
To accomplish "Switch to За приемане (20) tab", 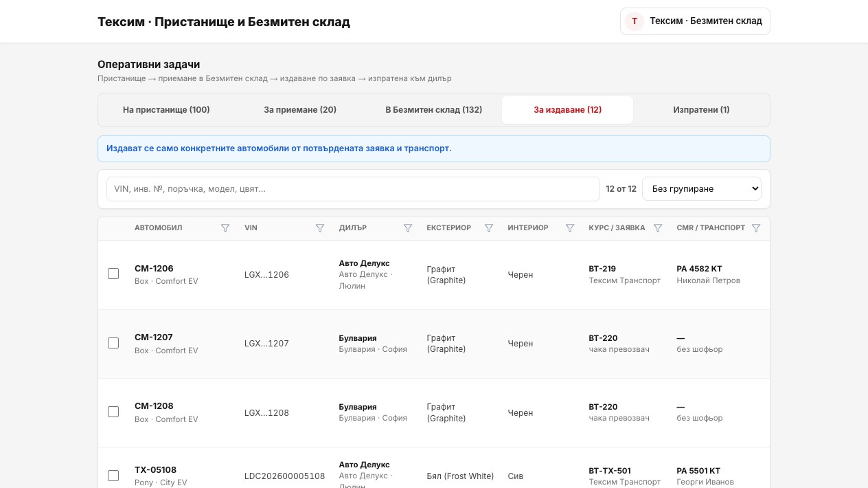I will (x=300, y=110).
